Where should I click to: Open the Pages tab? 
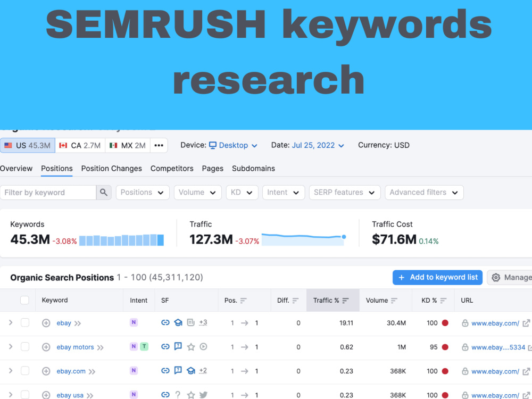pyautogui.click(x=212, y=169)
